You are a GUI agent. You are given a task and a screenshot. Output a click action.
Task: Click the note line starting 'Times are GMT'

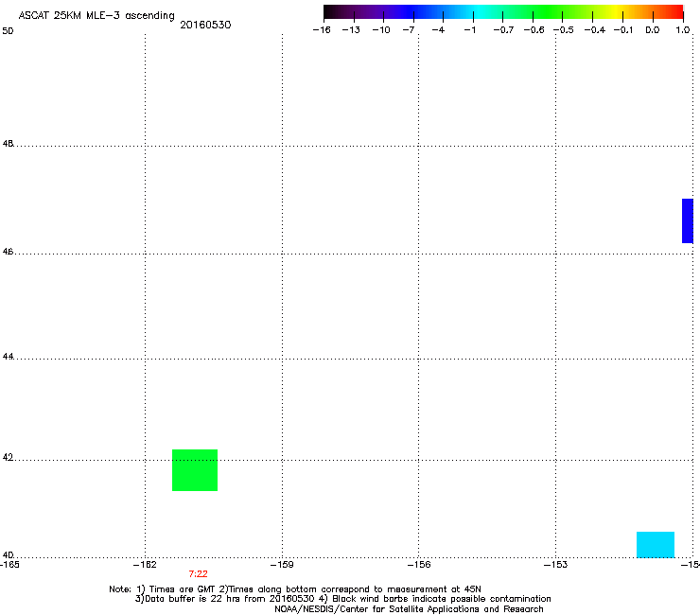(x=295, y=589)
